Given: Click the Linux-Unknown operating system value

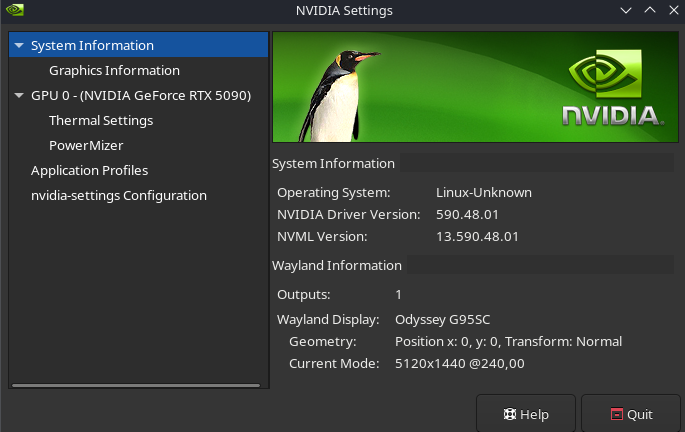Looking at the screenshot, I should point(484,193).
